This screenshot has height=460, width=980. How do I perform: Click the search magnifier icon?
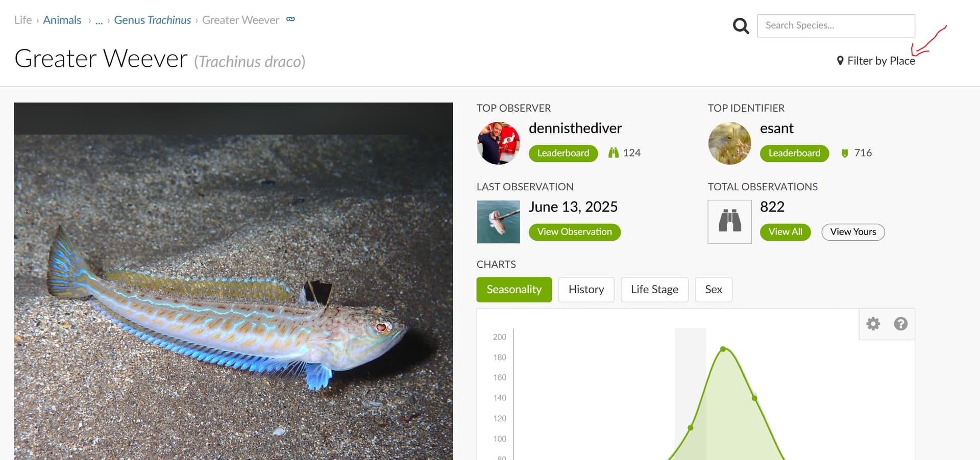(741, 25)
